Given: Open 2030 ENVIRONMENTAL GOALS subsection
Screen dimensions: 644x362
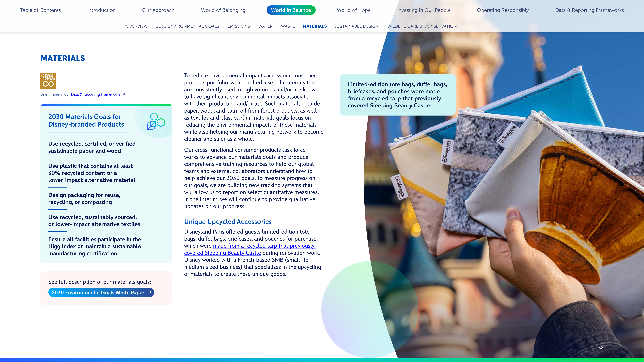Looking at the screenshot, I should click(x=187, y=26).
